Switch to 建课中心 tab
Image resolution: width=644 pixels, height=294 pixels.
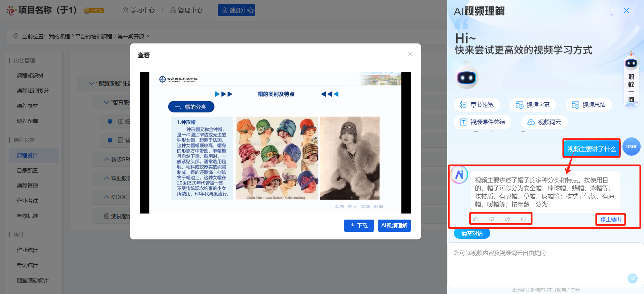tap(237, 10)
